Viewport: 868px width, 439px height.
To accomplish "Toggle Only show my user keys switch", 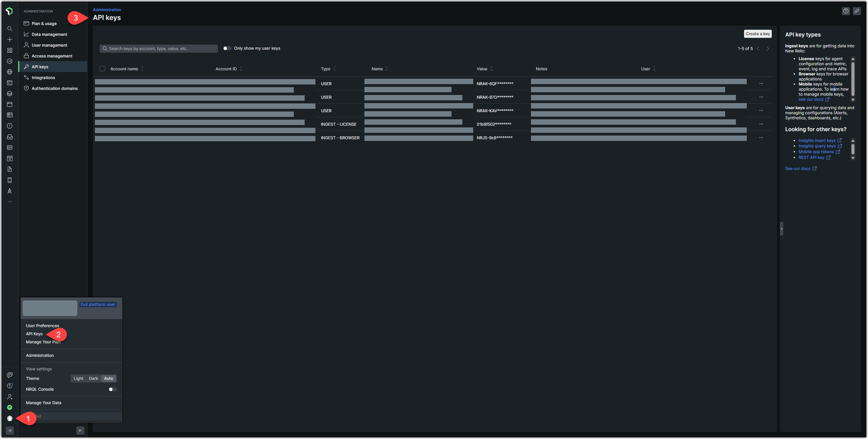I will 227,48.
